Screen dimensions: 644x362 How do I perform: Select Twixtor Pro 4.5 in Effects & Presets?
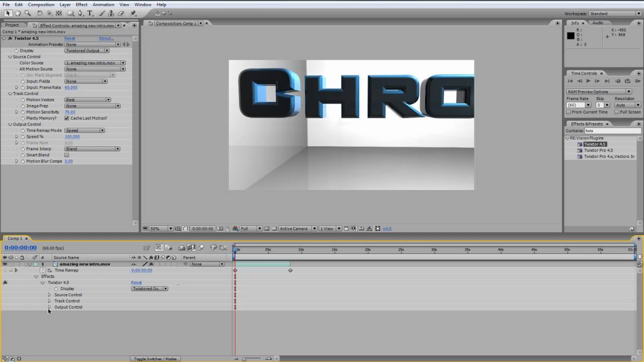[598, 150]
